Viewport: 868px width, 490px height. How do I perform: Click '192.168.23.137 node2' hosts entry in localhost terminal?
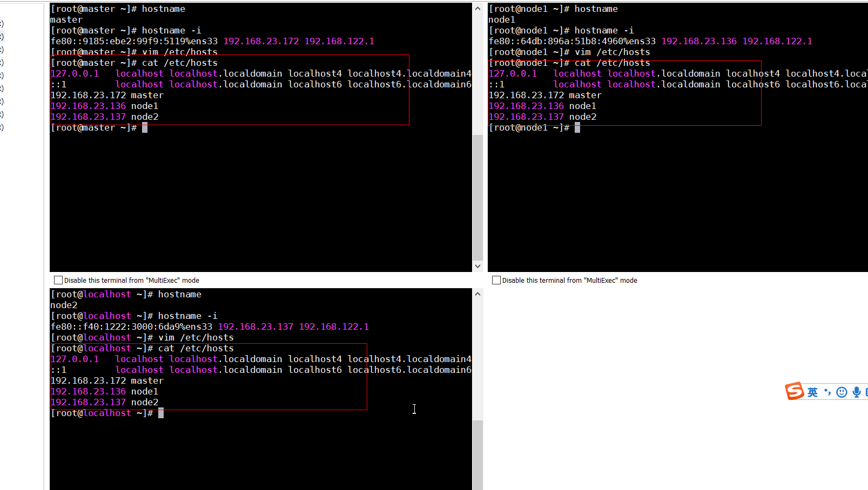click(x=104, y=403)
